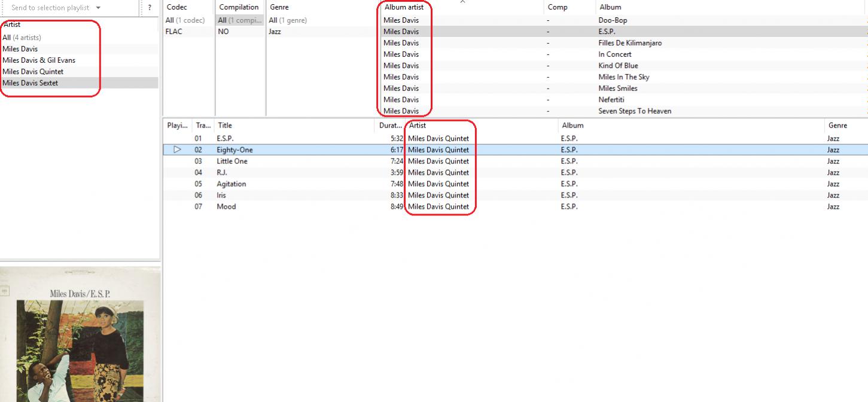
Task: Sort by the Album column header in filter
Action: (610, 7)
